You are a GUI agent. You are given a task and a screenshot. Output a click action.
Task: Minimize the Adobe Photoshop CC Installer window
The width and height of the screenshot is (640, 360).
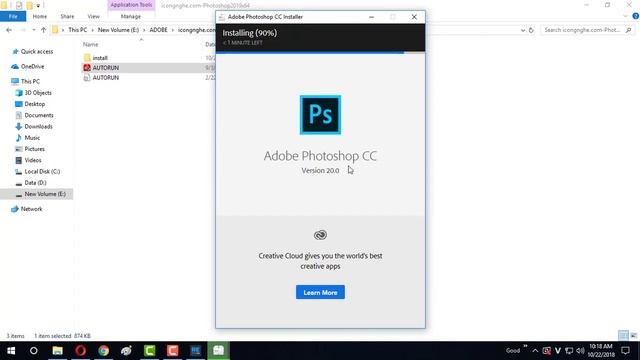[371, 17]
